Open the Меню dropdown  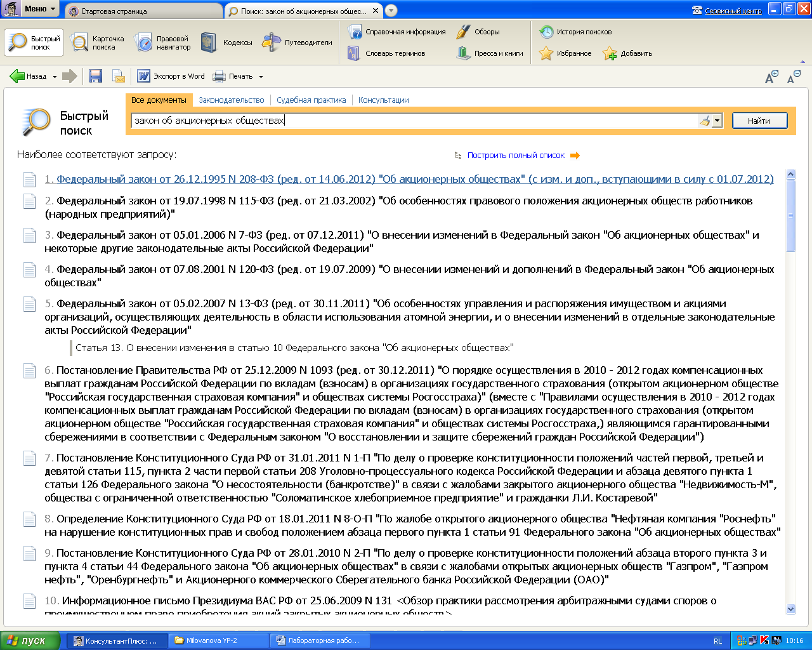pyautogui.click(x=40, y=9)
